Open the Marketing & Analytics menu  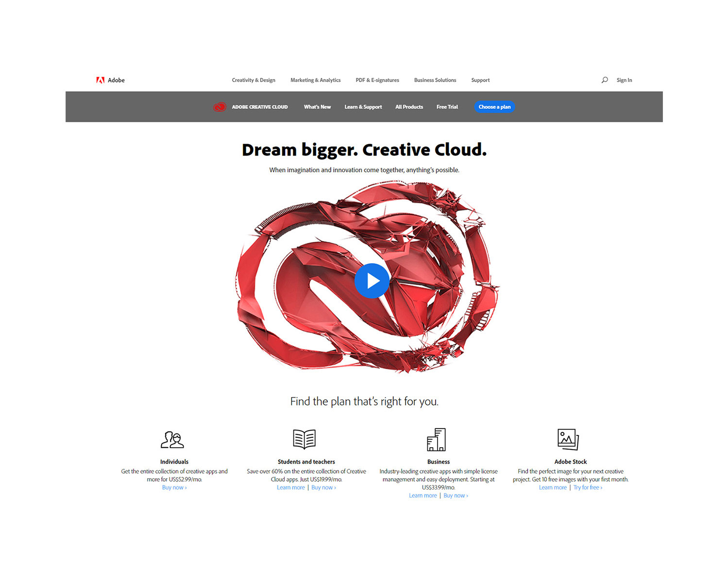click(x=316, y=80)
